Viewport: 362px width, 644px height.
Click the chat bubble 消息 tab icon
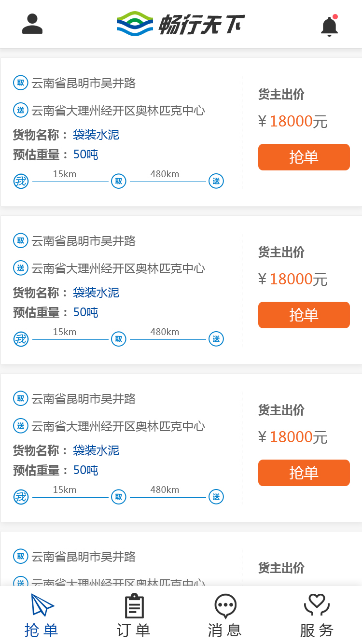coord(225,606)
